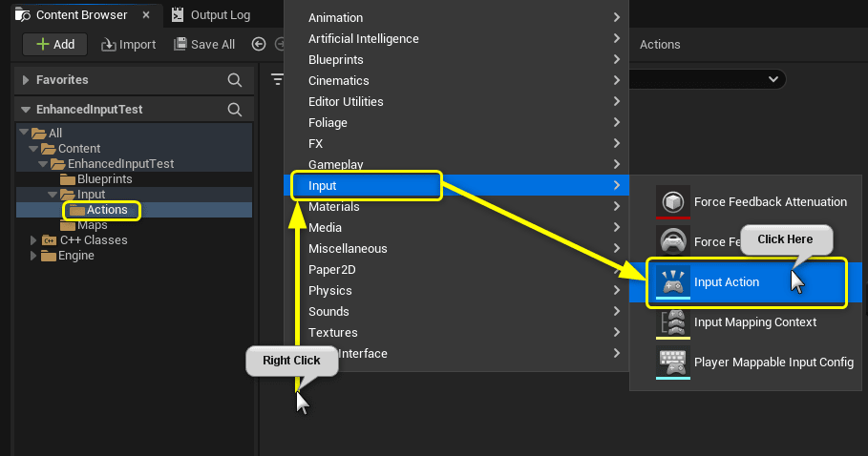Go back with the history arrow
This screenshot has height=456, width=868.
pos(259,44)
